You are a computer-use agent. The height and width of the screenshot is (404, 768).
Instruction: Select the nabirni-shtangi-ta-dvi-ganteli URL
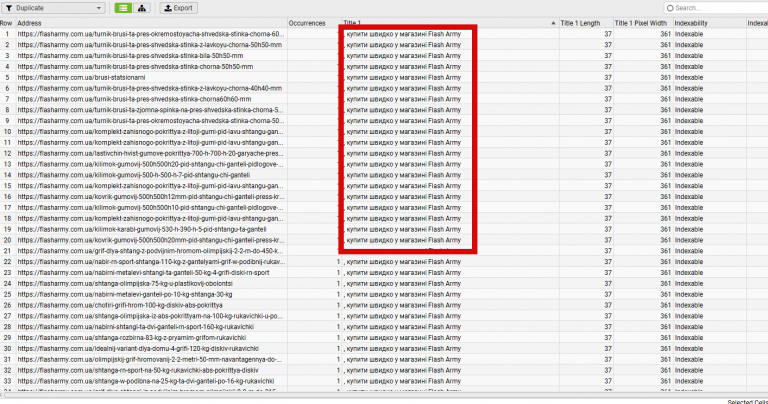(x=136, y=327)
